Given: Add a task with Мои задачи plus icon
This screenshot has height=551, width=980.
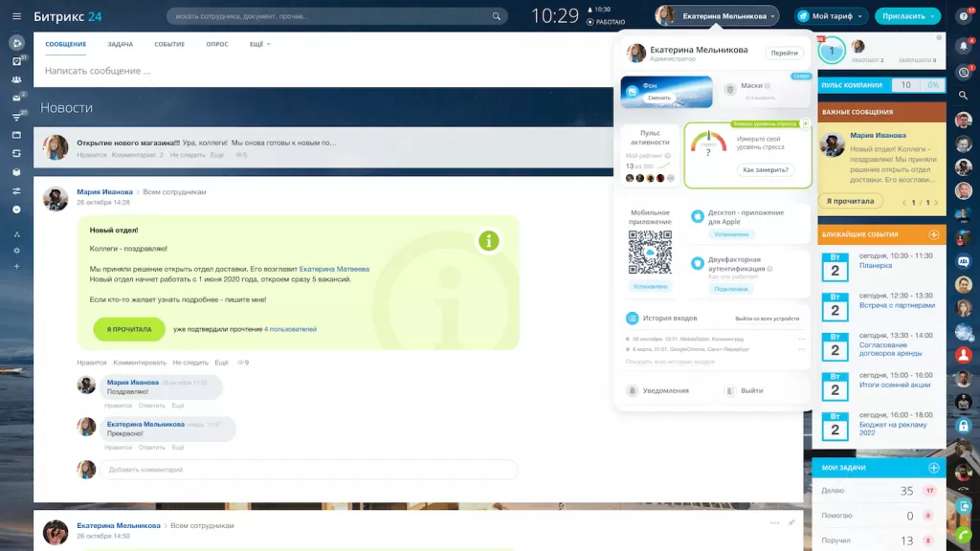Looking at the screenshot, I should tap(934, 468).
